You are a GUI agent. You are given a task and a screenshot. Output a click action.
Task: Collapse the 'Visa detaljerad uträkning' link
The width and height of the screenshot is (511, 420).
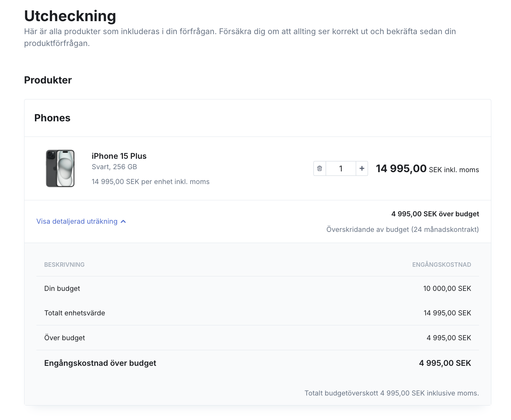click(x=81, y=222)
